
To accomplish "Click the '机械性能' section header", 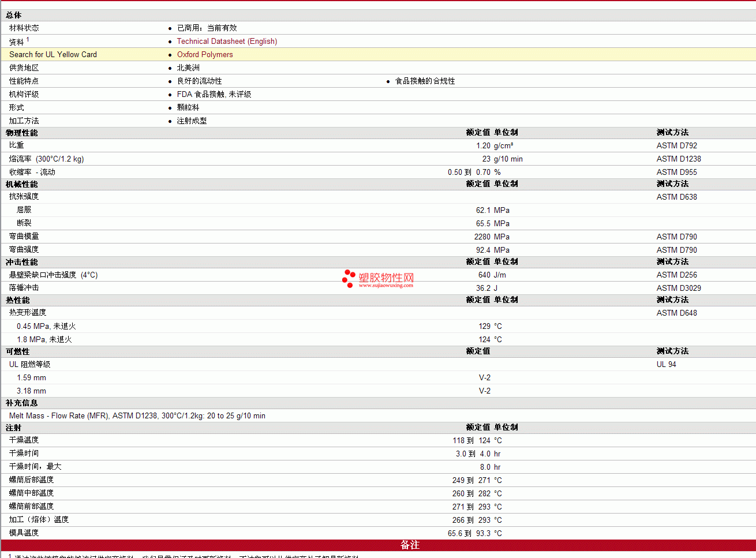I will coord(22,184).
